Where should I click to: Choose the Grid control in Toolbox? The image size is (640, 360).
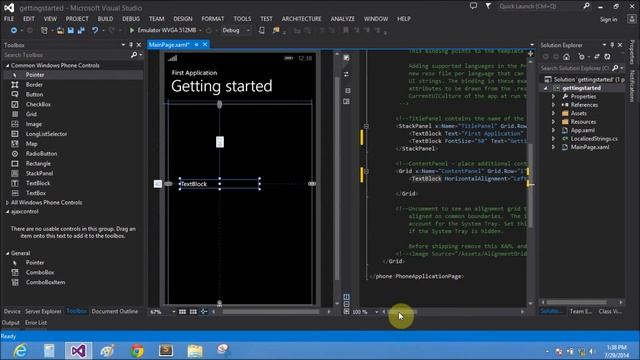click(31, 114)
